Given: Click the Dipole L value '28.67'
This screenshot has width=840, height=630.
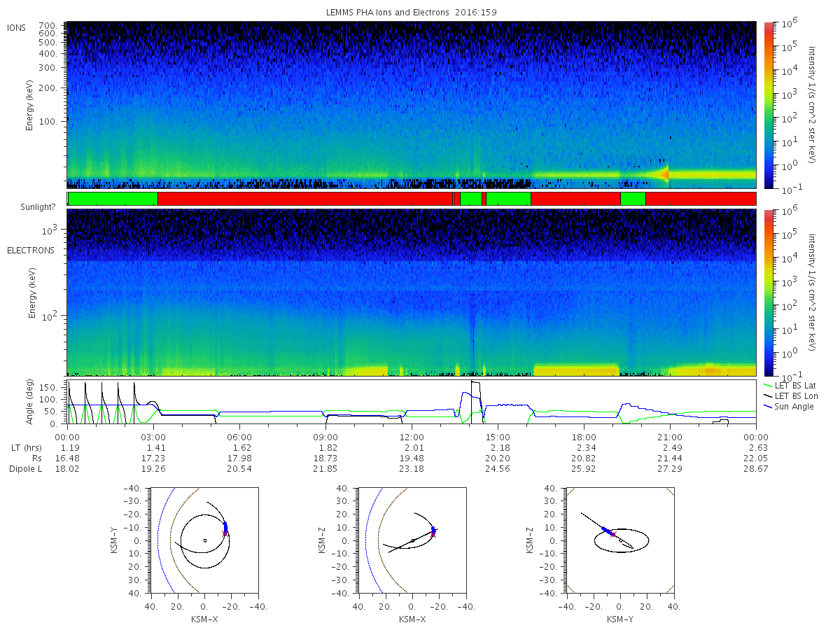Looking at the screenshot, I should [x=756, y=469].
